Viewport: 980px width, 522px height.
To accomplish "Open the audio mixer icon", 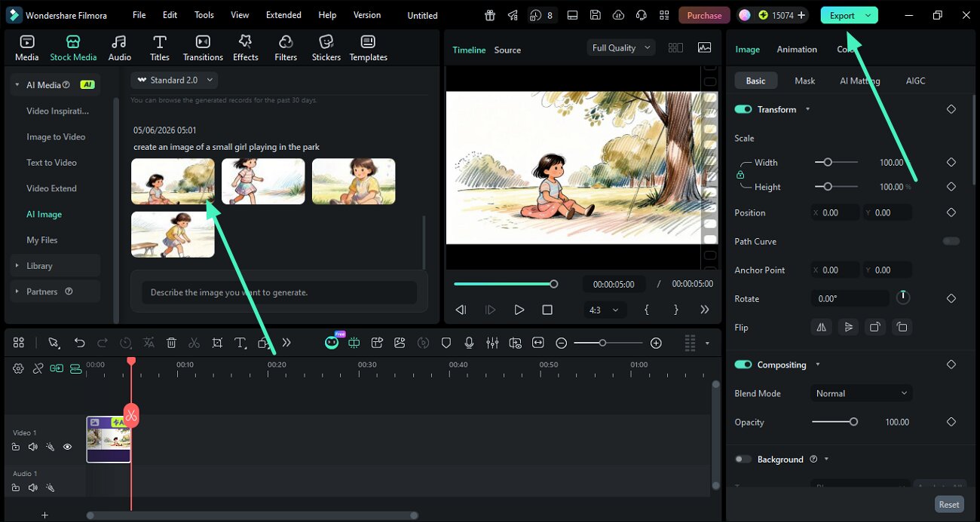I will click(492, 343).
